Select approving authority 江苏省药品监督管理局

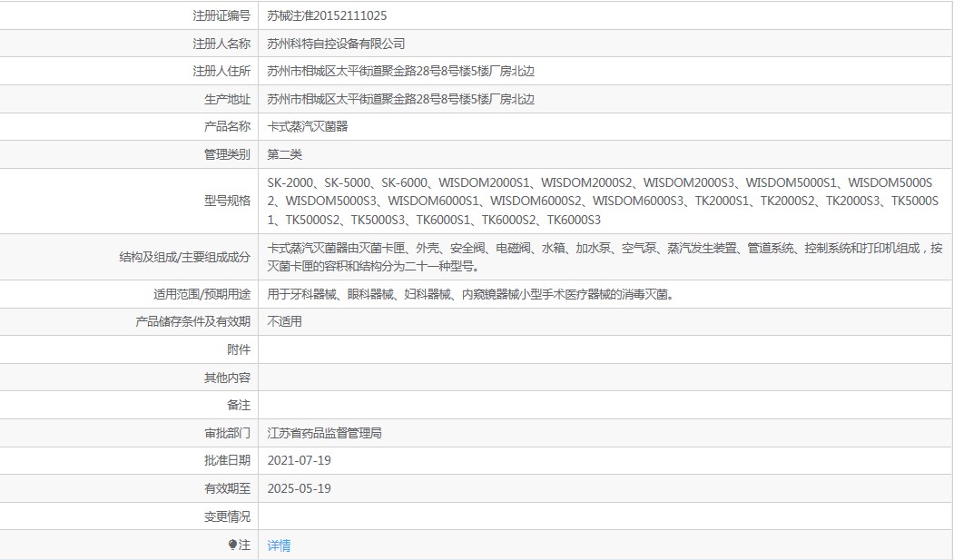[x=324, y=433]
